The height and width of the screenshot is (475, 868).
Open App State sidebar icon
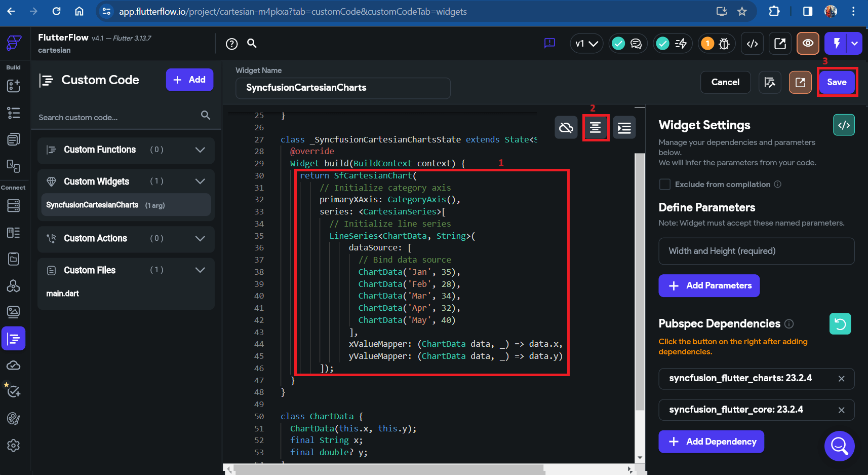pyautogui.click(x=14, y=259)
